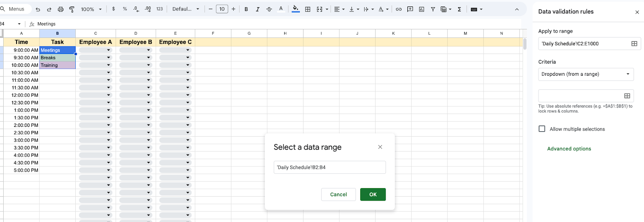
Task: Increase font size with plus button
Action: point(233,9)
